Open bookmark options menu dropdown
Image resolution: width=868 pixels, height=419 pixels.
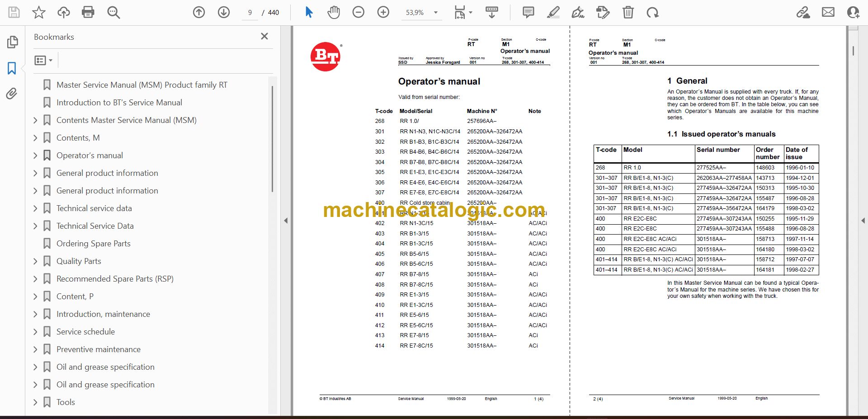(44, 60)
